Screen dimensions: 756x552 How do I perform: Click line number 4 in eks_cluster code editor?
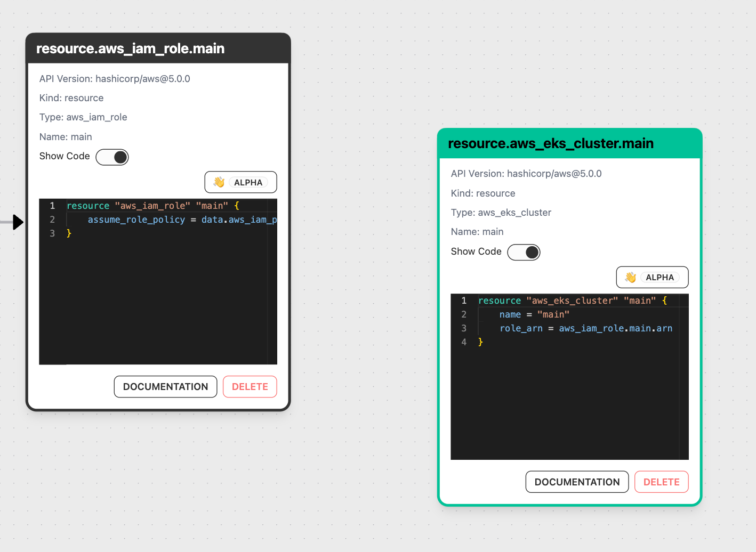coord(464,342)
